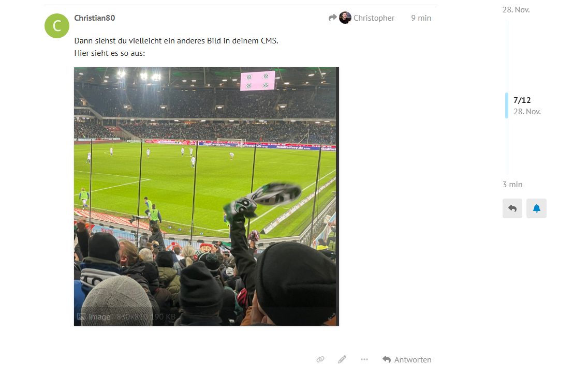Click the green Christian80 avatar circle
The height and width of the screenshot is (379, 588).
pos(56,26)
